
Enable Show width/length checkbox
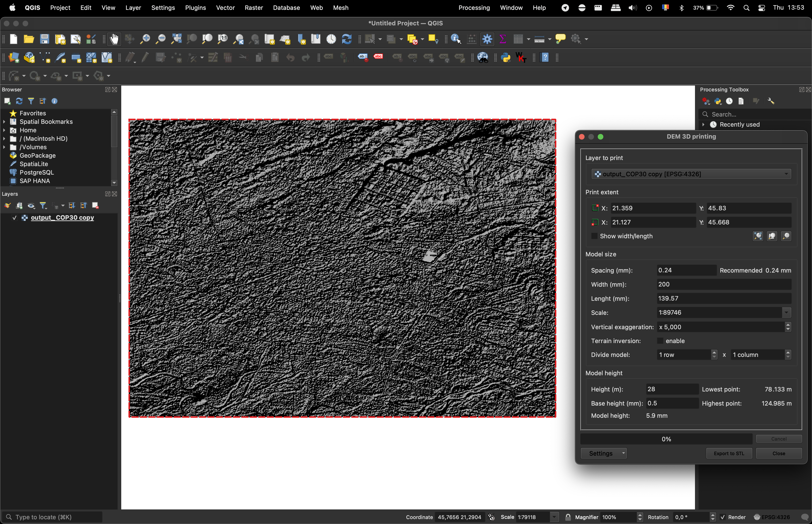[x=594, y=236]
